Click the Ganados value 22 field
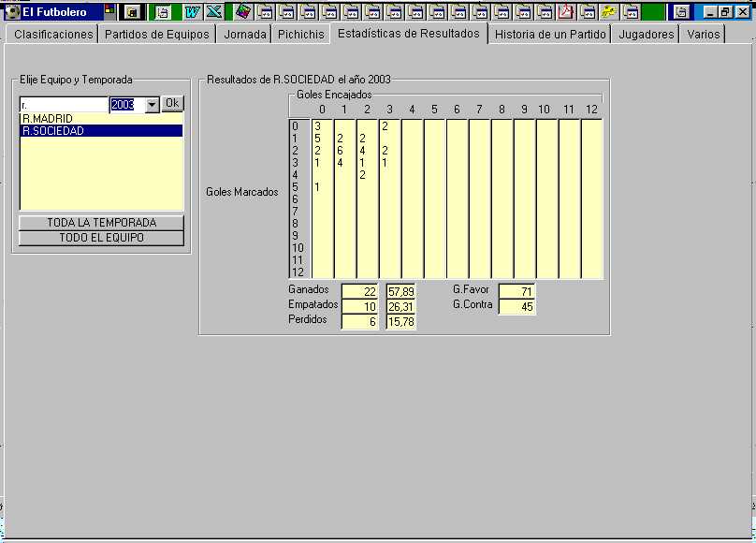This screenshot has height=543, width=756. click(359, 292)
